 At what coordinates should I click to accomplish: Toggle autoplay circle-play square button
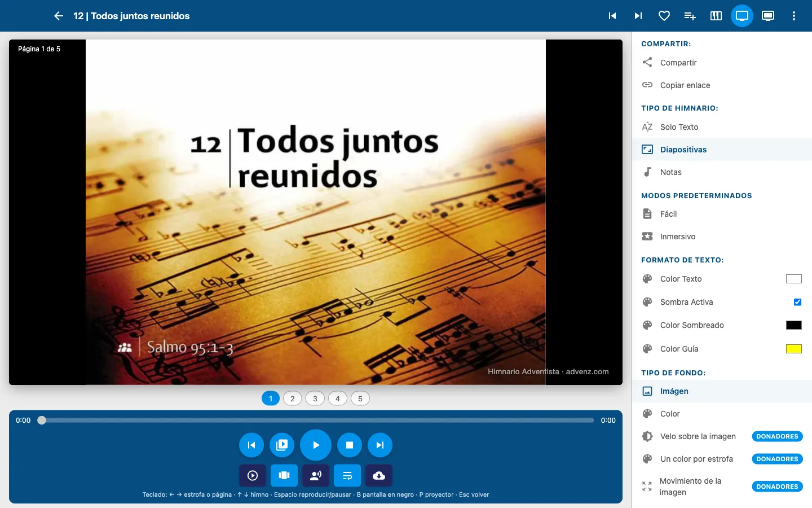tap(253, 475)
